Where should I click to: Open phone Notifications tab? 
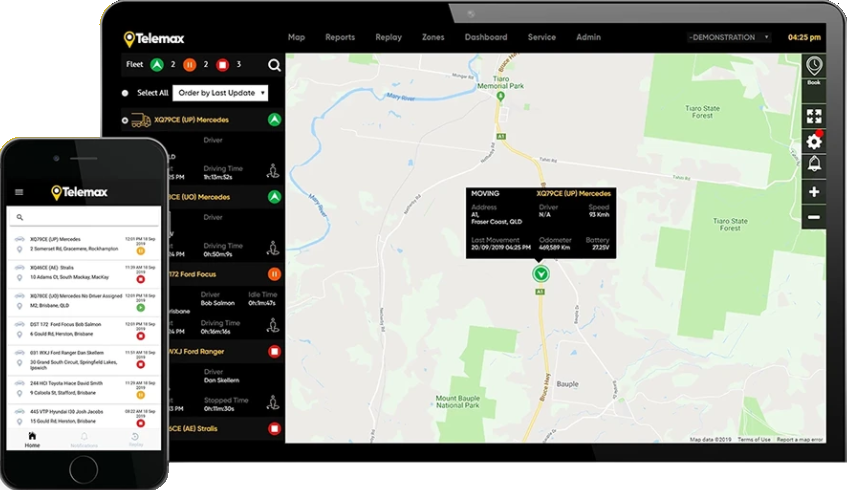(84, 440)
